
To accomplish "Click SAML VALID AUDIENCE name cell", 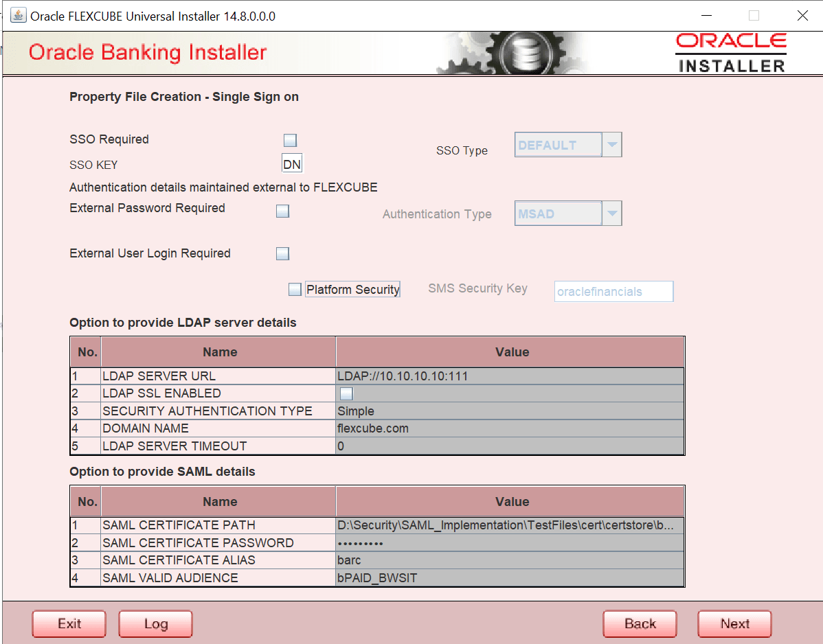I will [218, 578].
